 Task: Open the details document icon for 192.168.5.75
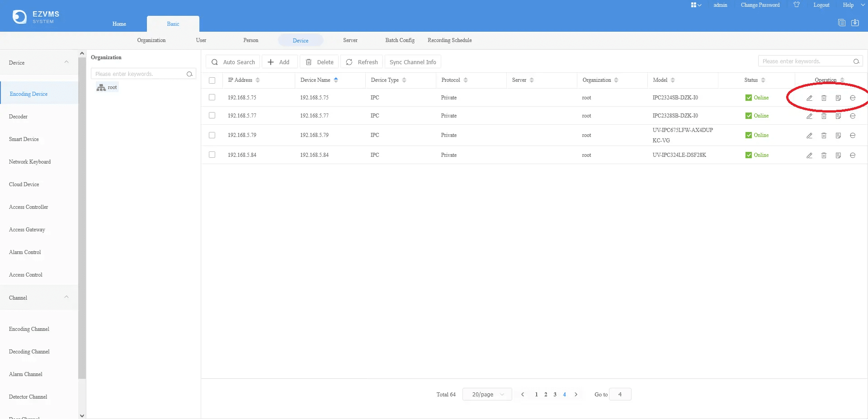pyautogui.click(x=838, y=98)
